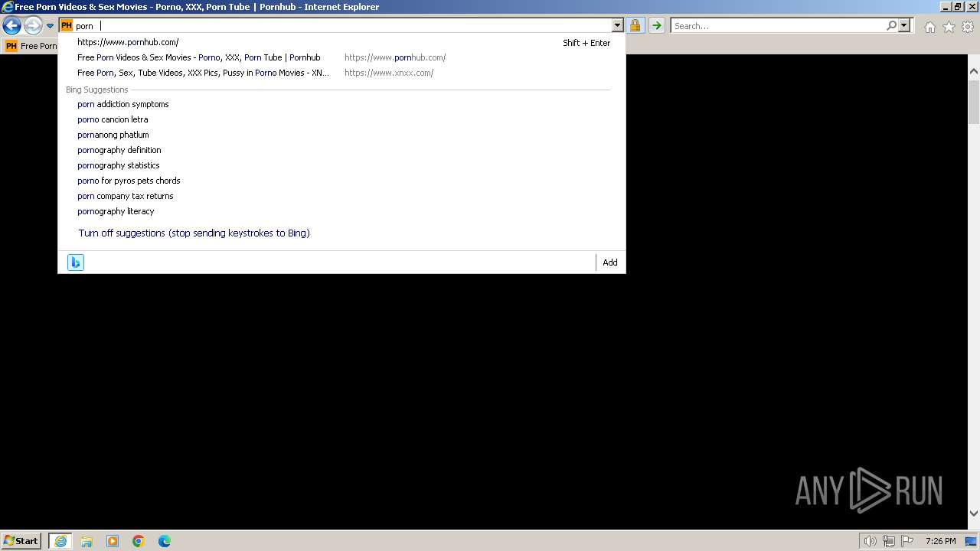Open the Favorites star icon
The height and width of the screenshot is (551, 980).
click(949, 27)
